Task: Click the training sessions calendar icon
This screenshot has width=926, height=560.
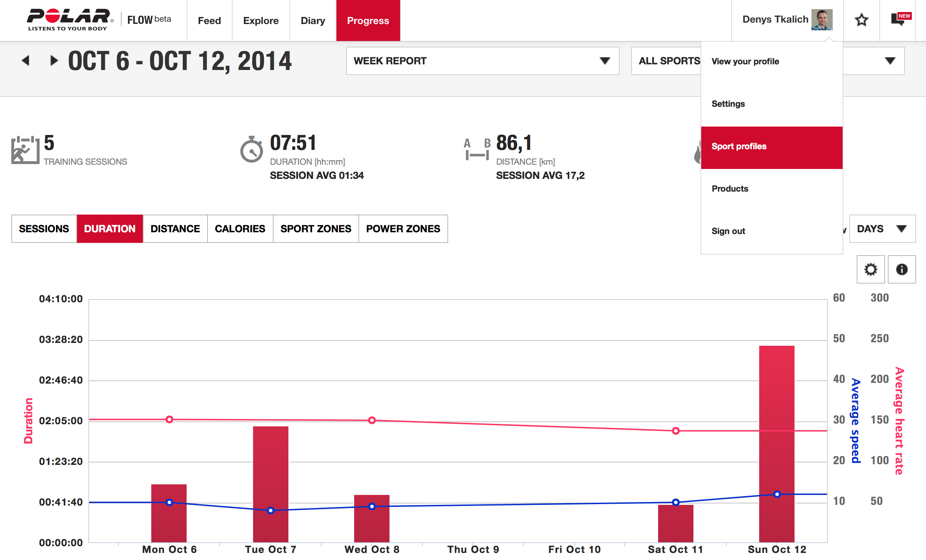Action: (25, 150)
